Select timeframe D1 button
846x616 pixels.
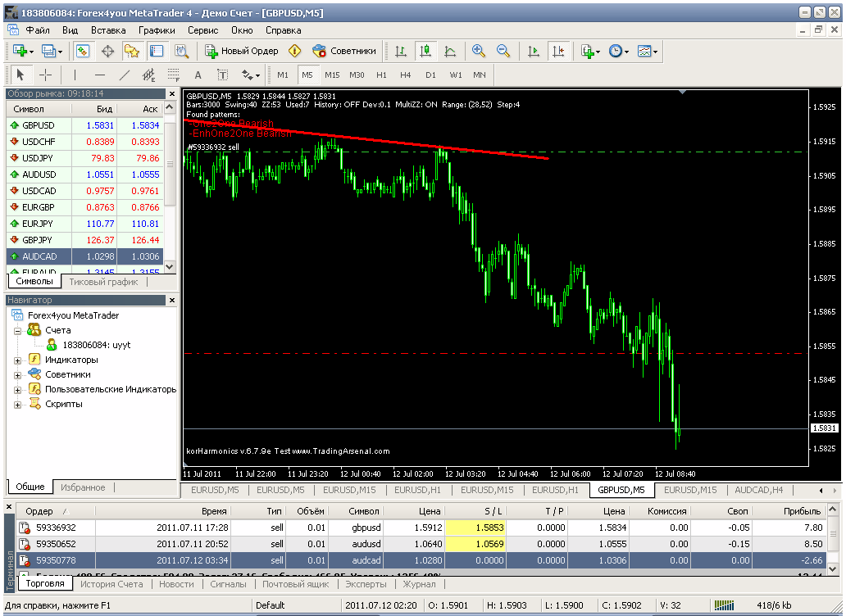[x=430, y=75]
